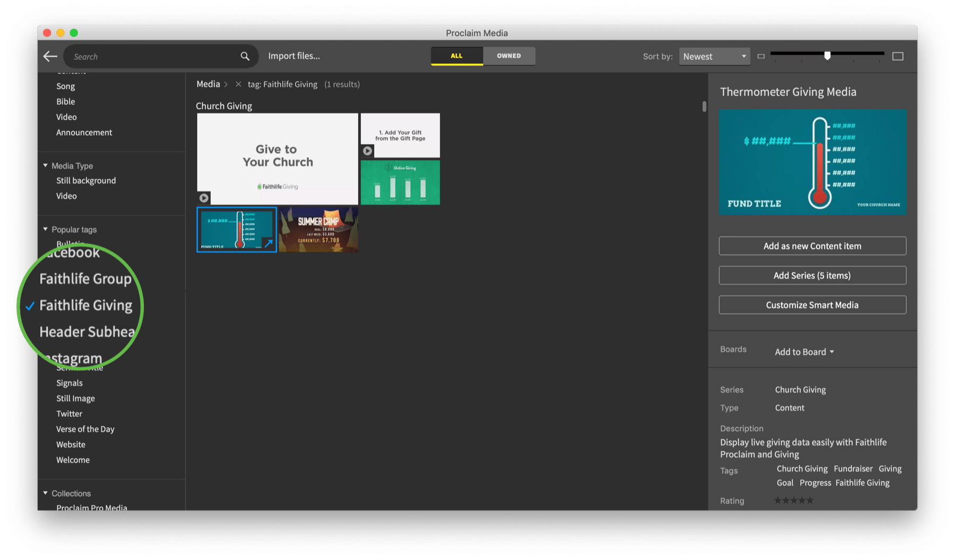Screen dimensions: 955x560
Task: Click Add as new Content item
Action: [812, 246]
